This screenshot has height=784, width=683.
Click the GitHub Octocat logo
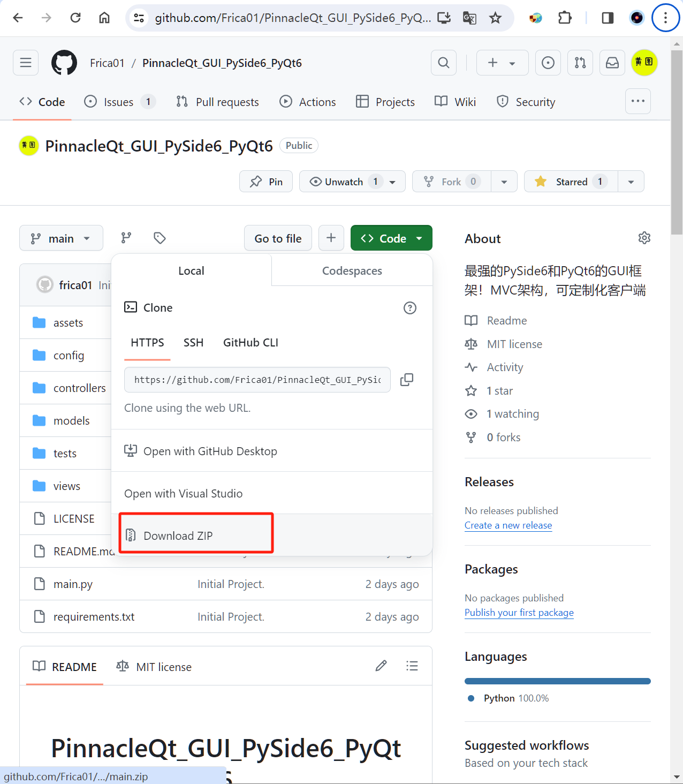click(64, 63)
